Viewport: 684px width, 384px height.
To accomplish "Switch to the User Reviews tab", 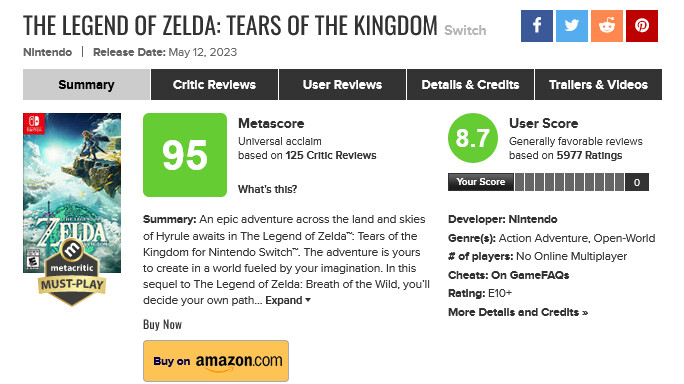I will coord(342,84).
